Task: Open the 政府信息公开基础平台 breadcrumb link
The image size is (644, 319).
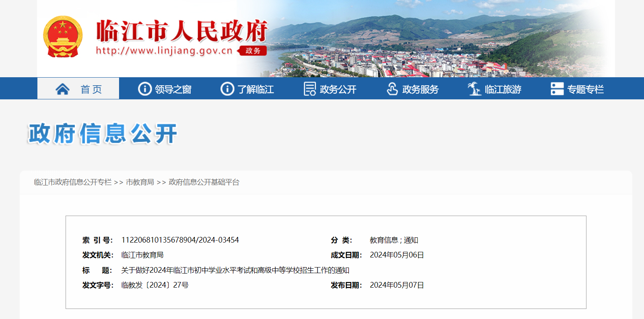Action: point(204,182)
